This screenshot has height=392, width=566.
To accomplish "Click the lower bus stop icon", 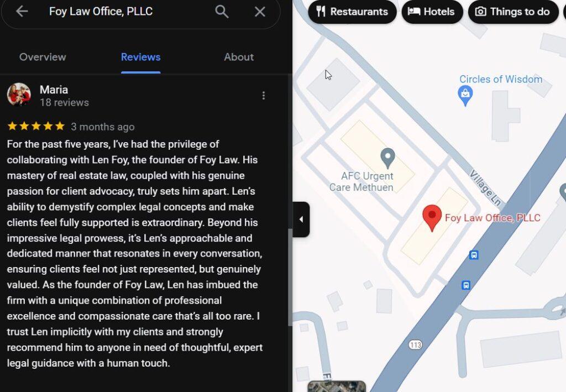I will coord(466,285).
